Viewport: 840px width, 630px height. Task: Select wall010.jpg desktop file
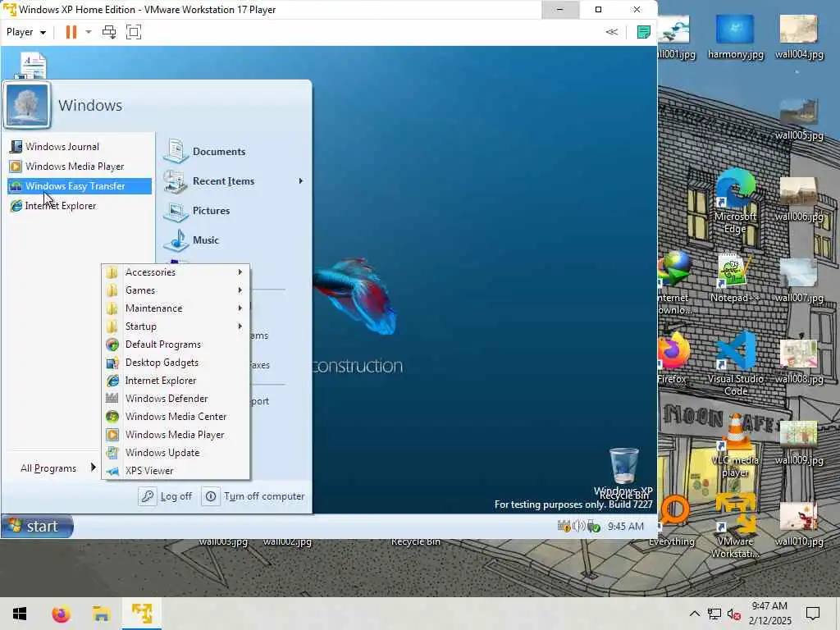(799, 524)
